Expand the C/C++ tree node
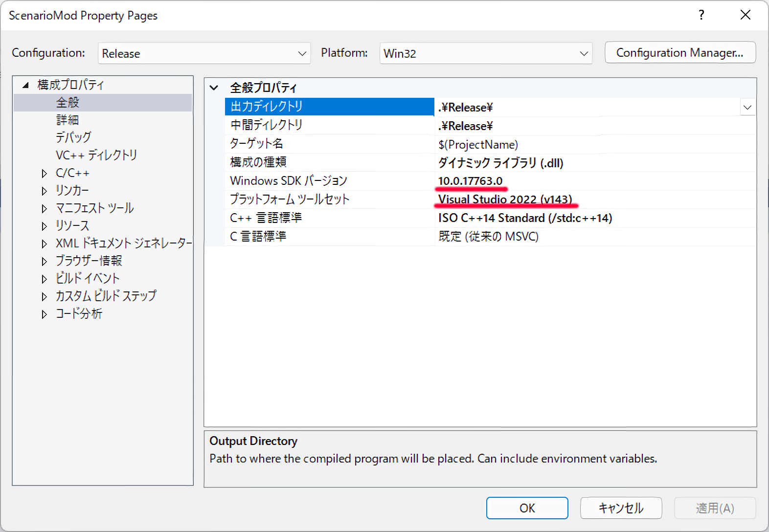 [x=45, y=174]
